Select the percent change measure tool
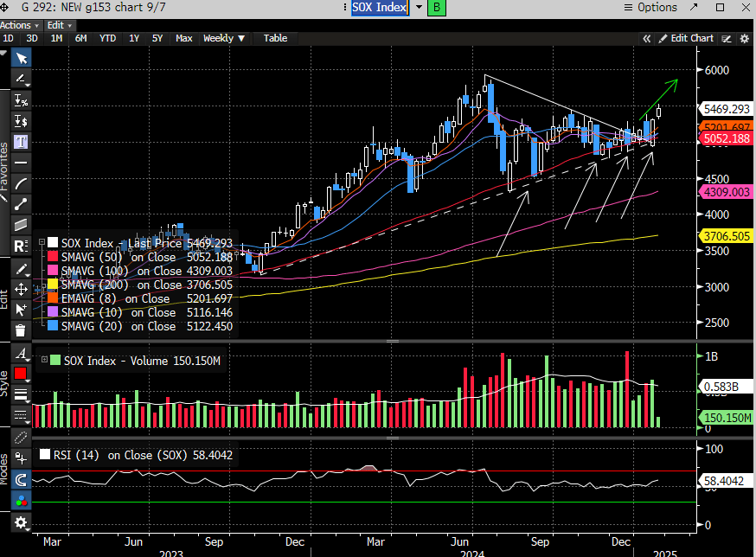756x557 pixels. coord(21,100)
